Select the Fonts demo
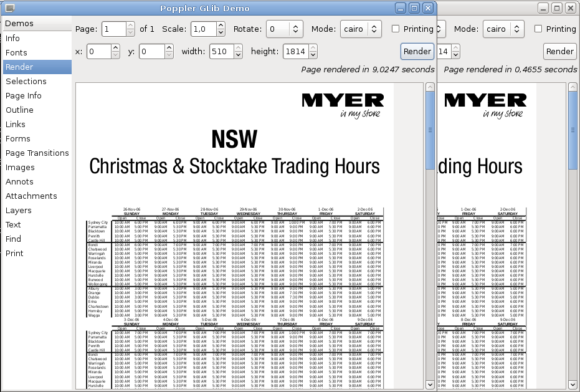This screenshot has height=392, width=580. pos(37,52)
